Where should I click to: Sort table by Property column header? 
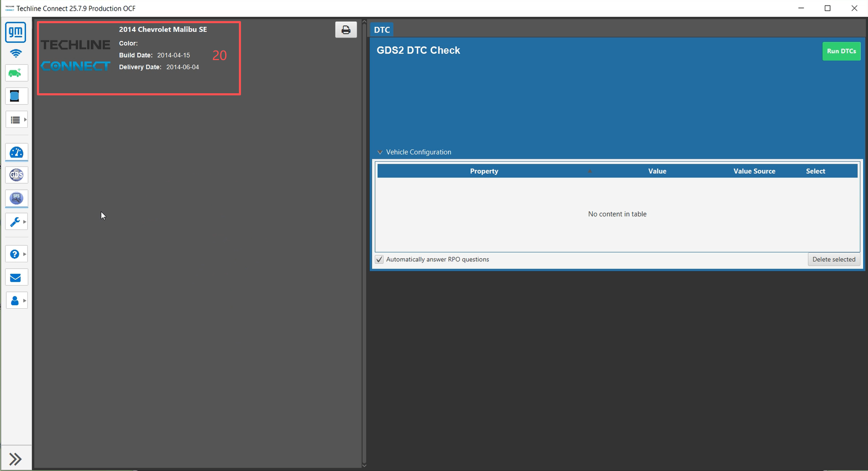point(484,171)
